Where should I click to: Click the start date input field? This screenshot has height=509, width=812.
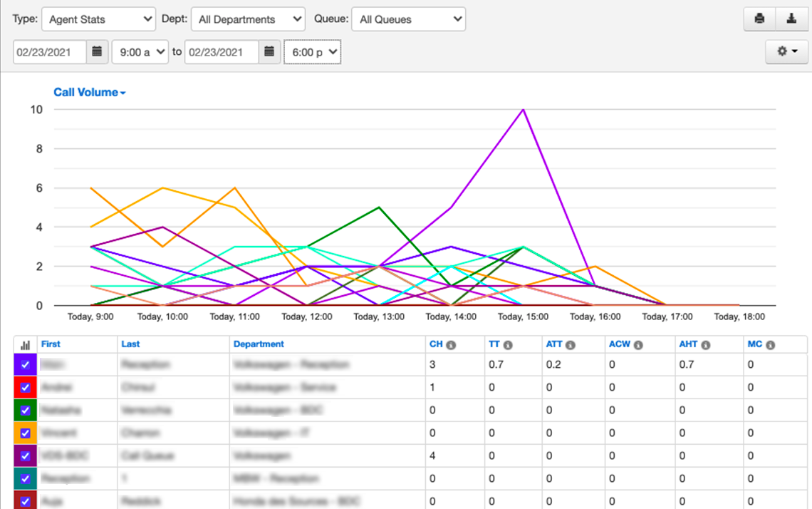[50, 52]
